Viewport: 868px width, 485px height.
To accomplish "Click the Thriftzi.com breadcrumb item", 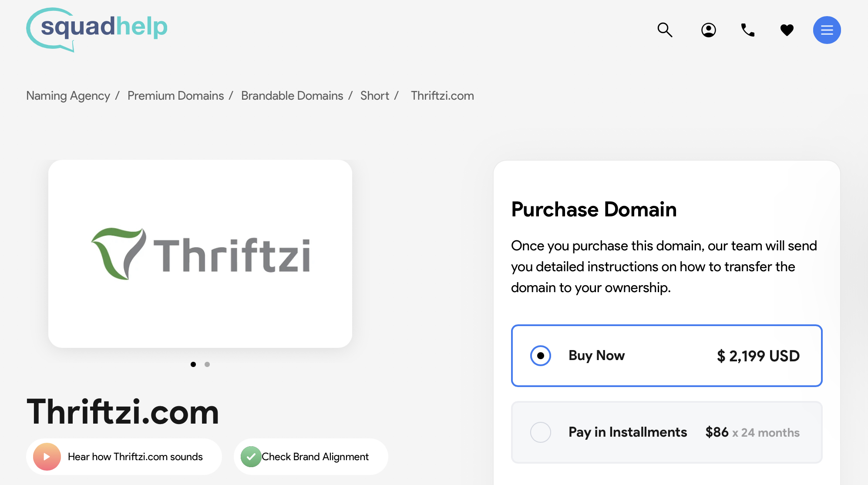I will [x=442, y=95].
